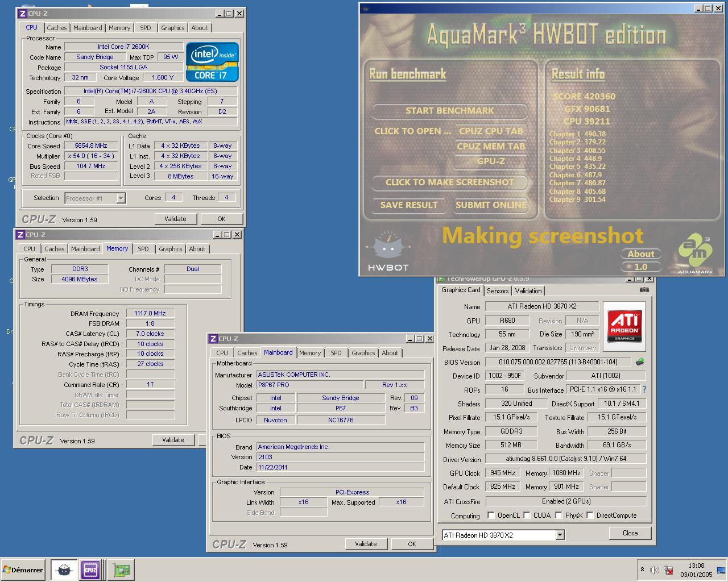The width and height of the screenshot is (728, 582).
Task: Click the DRAM Frequency value 1117.0 MHz
Action: 150,313
